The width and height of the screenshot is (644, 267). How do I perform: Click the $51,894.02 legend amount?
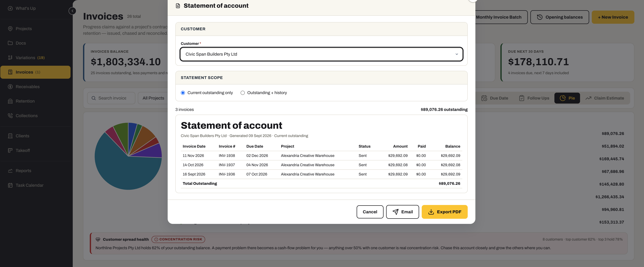(x=613, y=146)
